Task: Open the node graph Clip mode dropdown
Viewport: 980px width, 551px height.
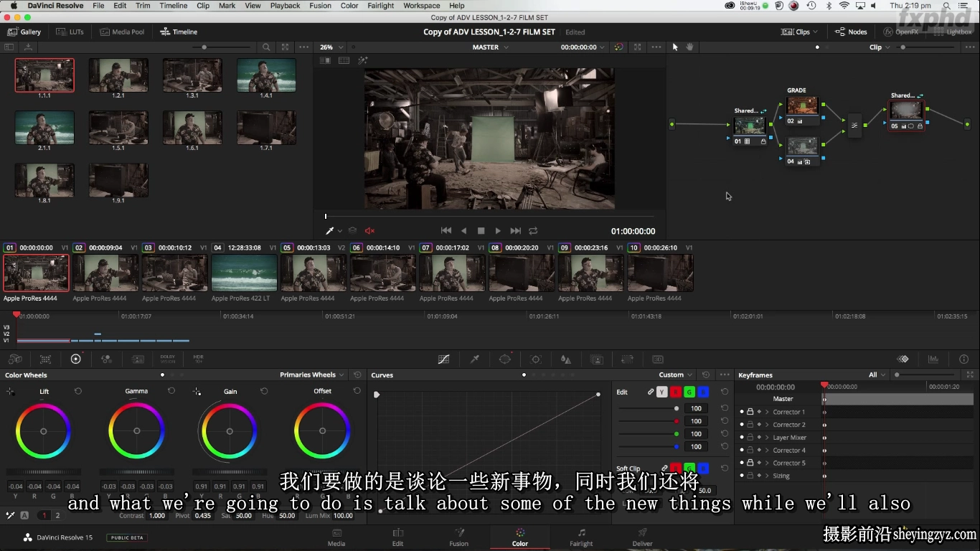Action: point(880,47)
